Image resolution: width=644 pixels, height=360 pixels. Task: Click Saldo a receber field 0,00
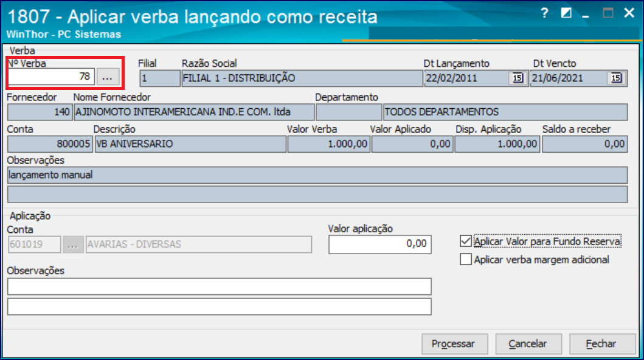click(x=585, y=144)
